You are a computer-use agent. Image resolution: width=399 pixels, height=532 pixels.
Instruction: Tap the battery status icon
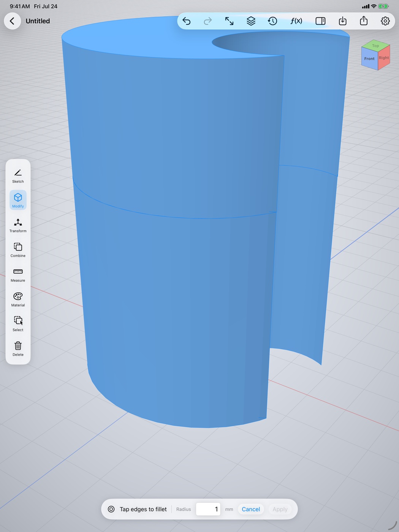(x=383, y=6)
